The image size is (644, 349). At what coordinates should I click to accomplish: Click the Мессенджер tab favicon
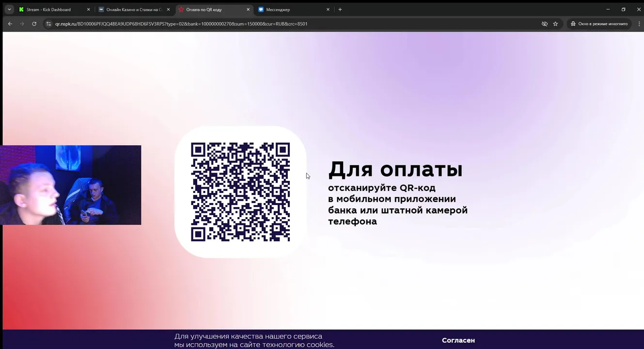(x=261, y=9)
